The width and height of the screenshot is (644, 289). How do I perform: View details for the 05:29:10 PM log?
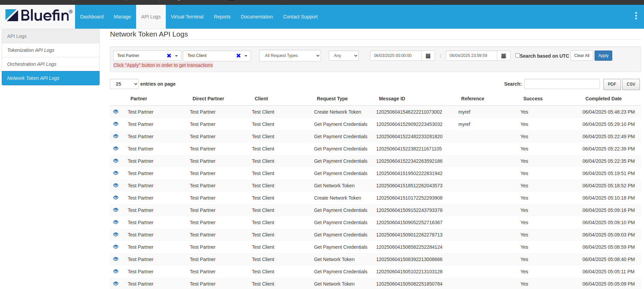click(116, 124)
